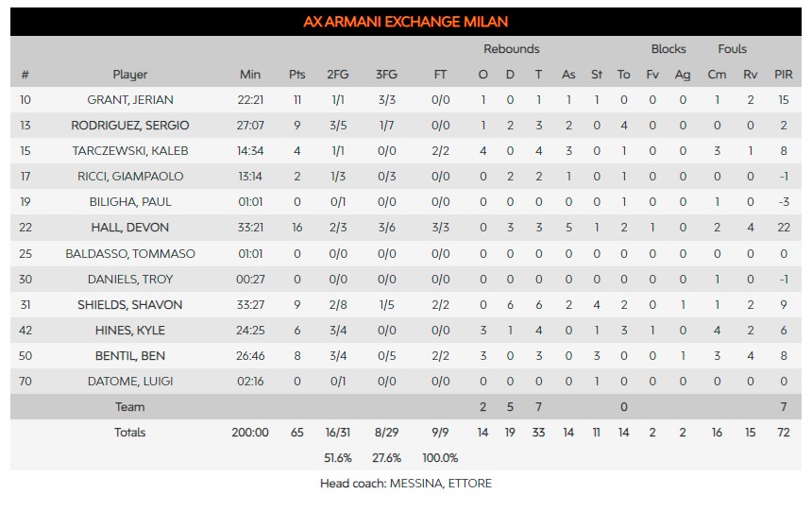Open Shields, Shavon player page
812x511 pixels.
coord(130,304)
